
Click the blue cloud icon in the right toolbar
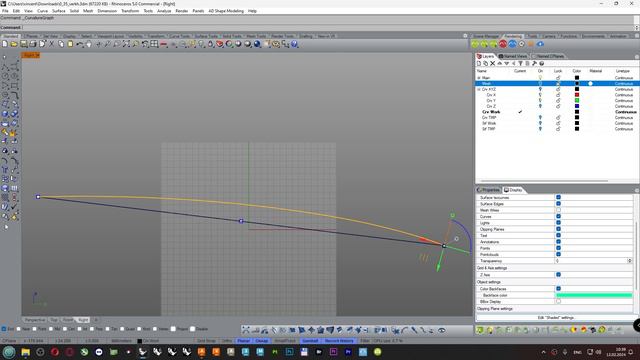click(x=540, y=44)
